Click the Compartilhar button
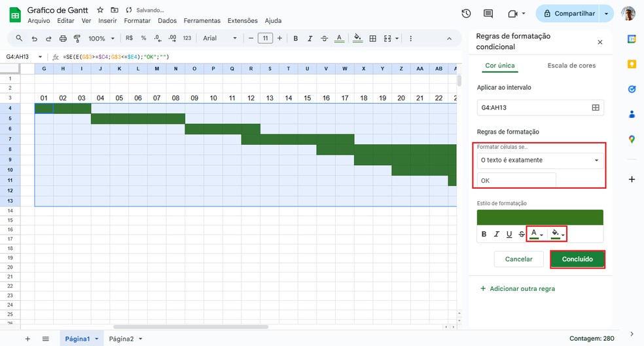 569,14
